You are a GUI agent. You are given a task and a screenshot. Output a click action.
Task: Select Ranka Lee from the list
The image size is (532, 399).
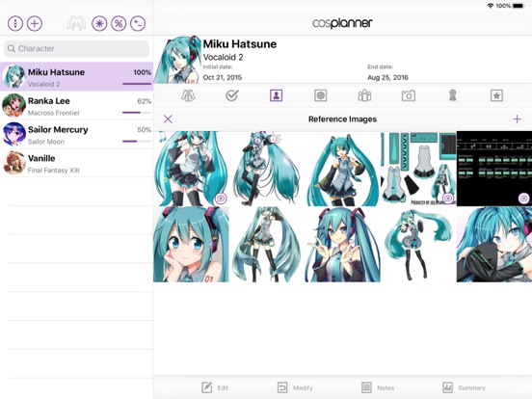pyautogui.click(x=76, y=105)
